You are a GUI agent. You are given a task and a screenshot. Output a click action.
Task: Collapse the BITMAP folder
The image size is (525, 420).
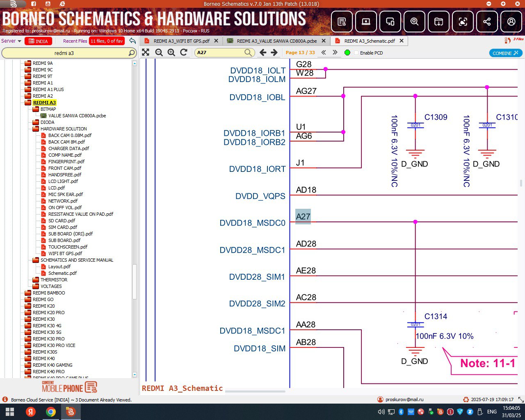36,109
